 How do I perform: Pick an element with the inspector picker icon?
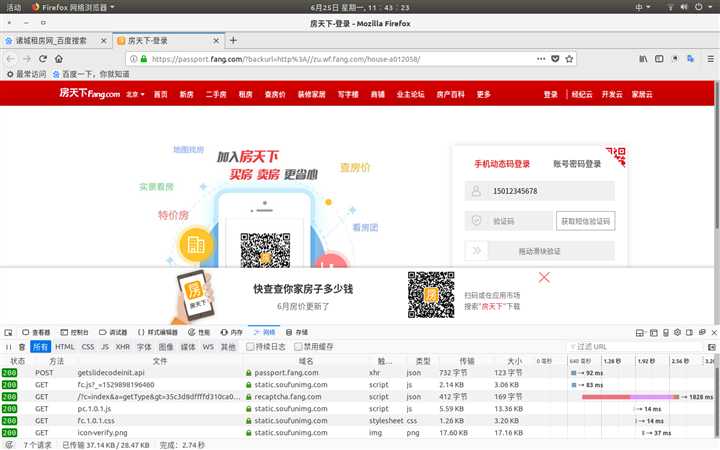(8, 332)
